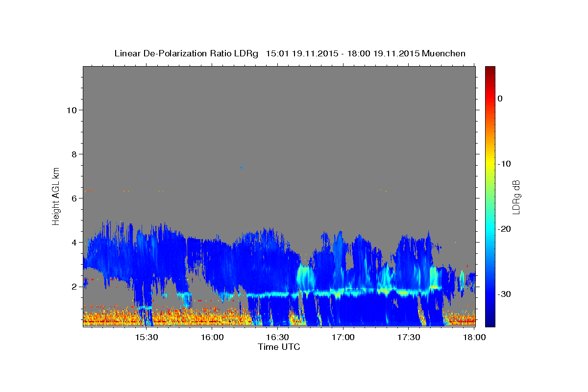This screenshot has height=392, width=588.
Task: Click the 15:30 time tick label
Action: (146, 338)
